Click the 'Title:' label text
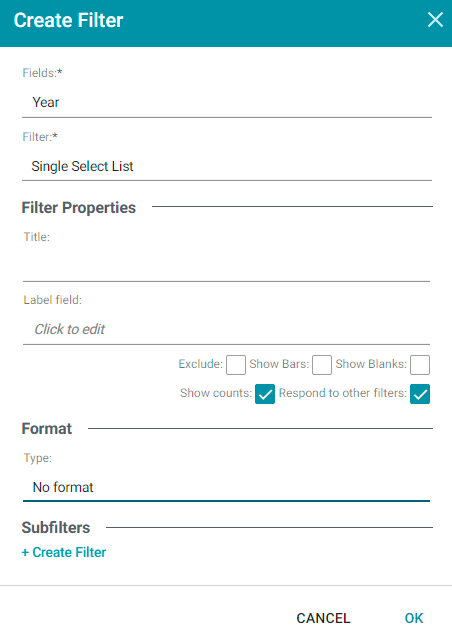 [37, 237]
